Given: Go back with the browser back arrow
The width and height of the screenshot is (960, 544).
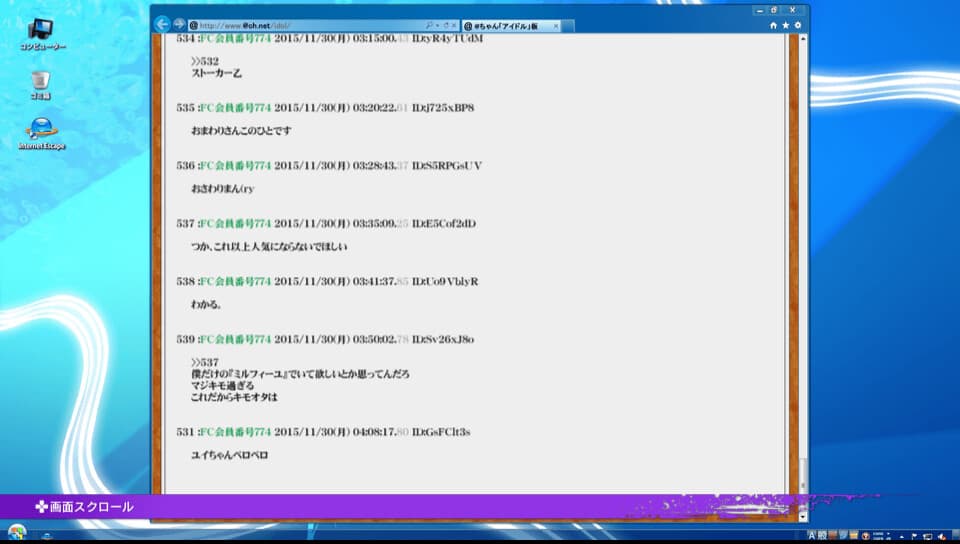Looking at the screenshot, I should 162,24.
